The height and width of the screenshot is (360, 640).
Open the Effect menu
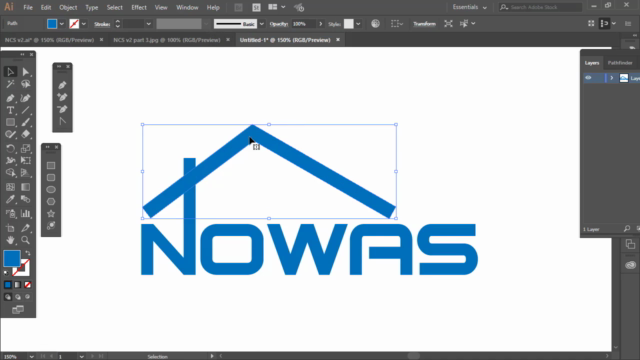139,7
